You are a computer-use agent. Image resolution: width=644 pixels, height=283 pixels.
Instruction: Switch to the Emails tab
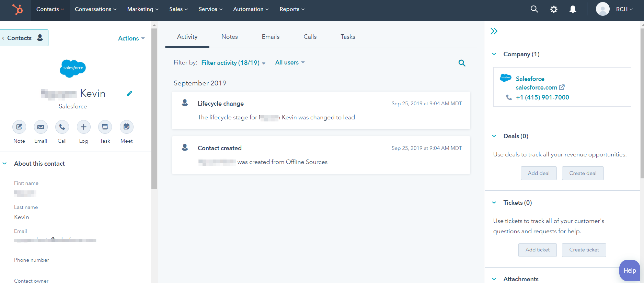[271, 37]
